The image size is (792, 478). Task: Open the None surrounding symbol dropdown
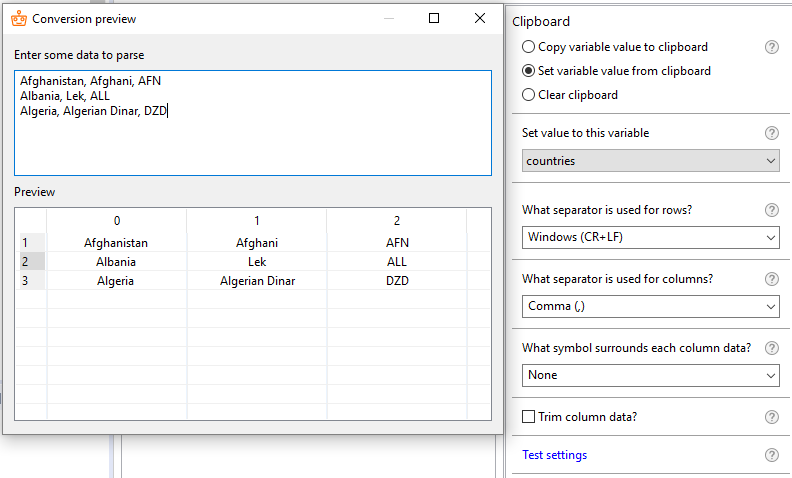pos(651,375)
